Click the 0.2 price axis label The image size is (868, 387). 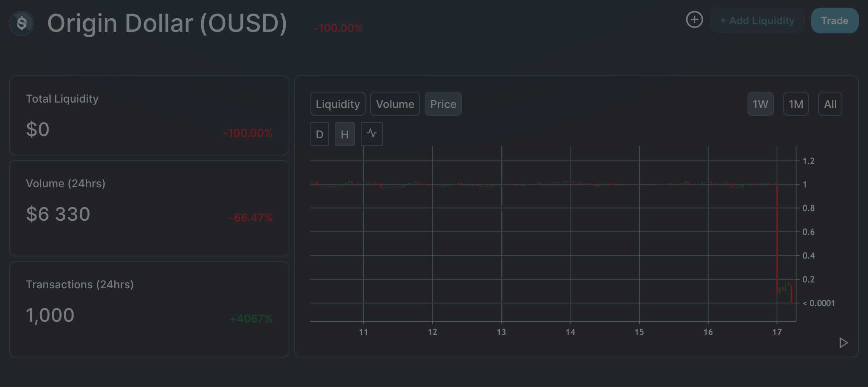(x=808, y=279)
